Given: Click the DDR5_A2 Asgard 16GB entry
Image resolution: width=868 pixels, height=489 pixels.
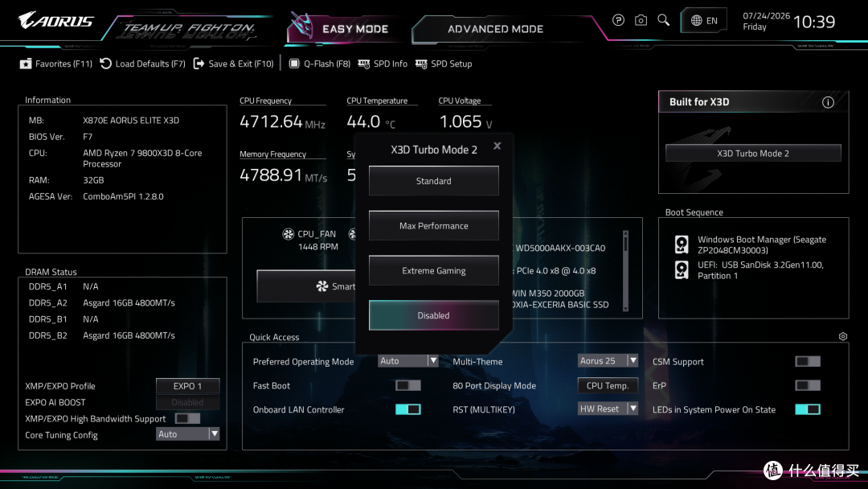Looking at the screenshot, I should point(129,302).
